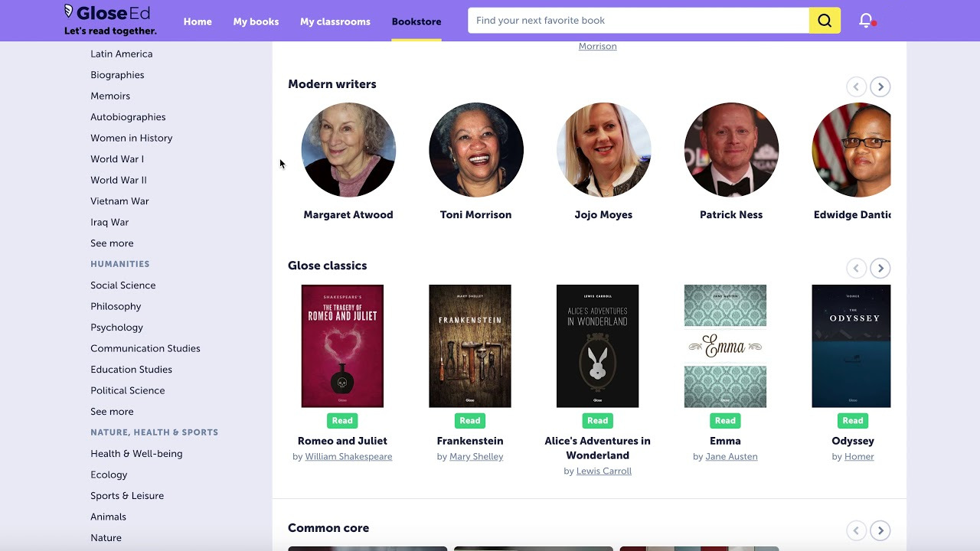The image size is (980, 551).
Task: Select the Bookstore tab
Action: click(416, 21)
